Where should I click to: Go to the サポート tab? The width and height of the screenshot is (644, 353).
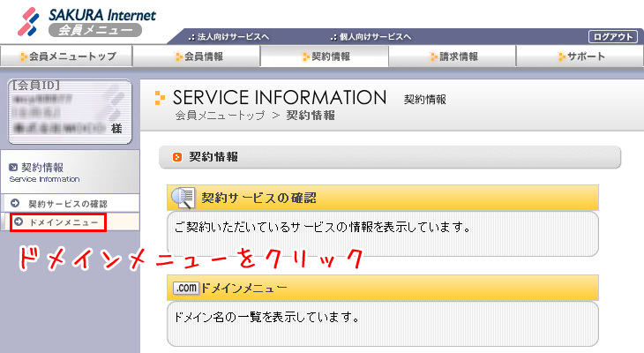click(x=580, y=56)
